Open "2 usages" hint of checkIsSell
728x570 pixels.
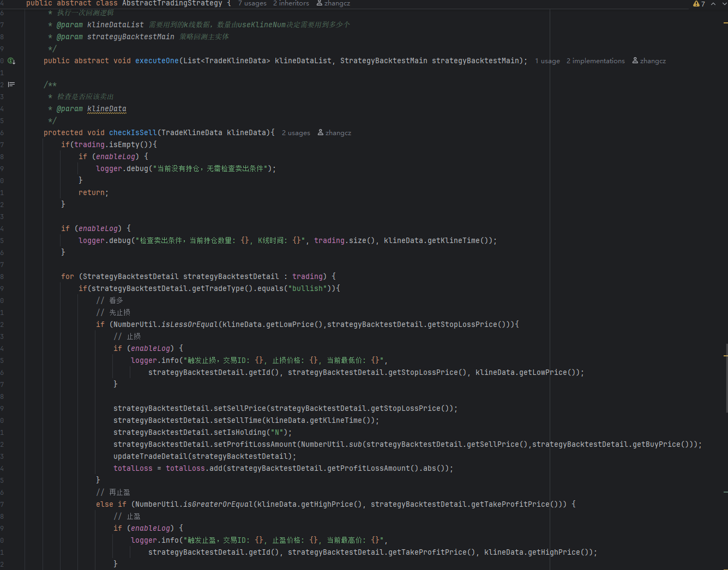click(296, 133)
